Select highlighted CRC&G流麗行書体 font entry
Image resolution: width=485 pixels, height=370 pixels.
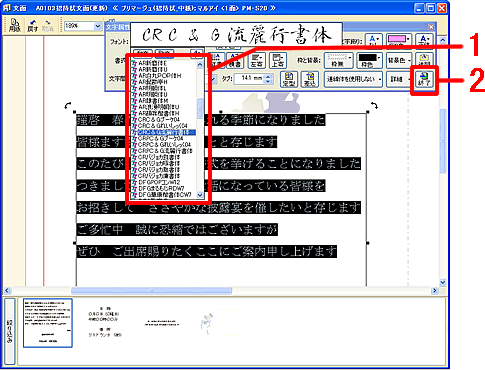164,132
